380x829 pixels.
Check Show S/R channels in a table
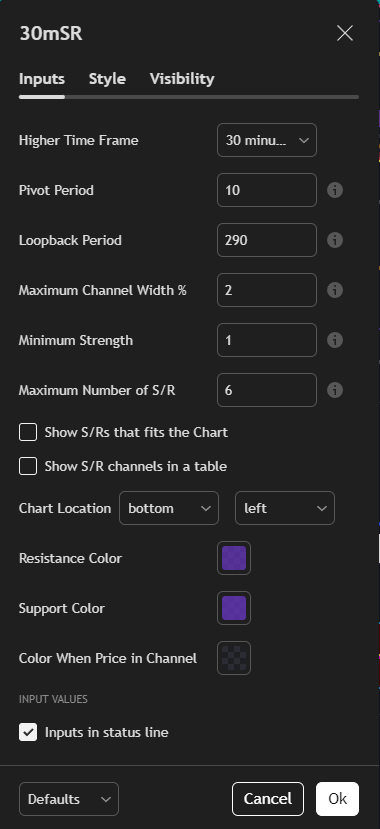pos(28,466)
